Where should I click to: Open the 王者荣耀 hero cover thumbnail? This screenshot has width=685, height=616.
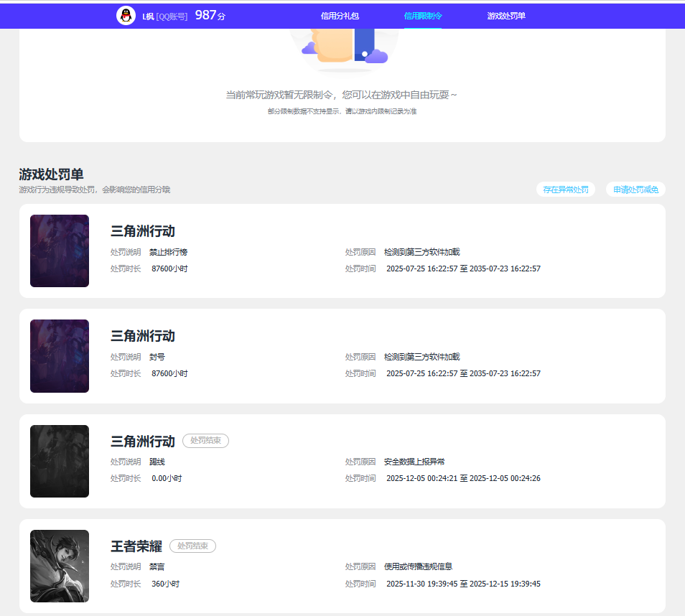60,566
